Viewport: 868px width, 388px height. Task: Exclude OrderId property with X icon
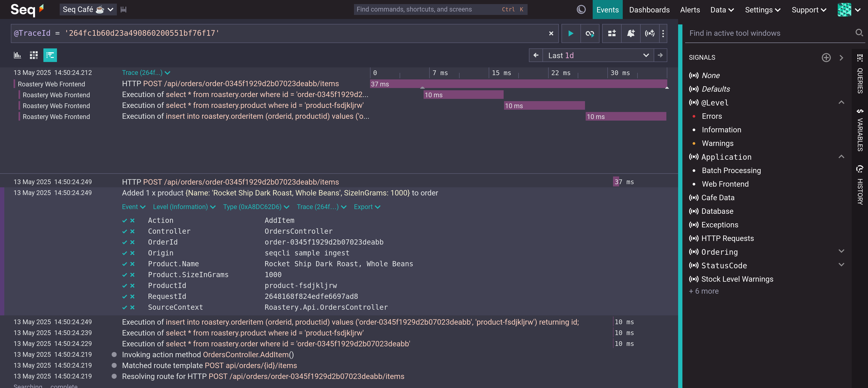132,242
